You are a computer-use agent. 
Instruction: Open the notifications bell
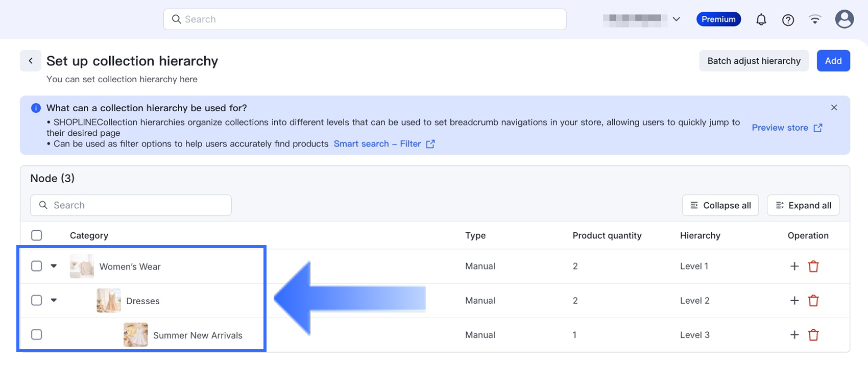pyautogui.click(x=761, y=19)
